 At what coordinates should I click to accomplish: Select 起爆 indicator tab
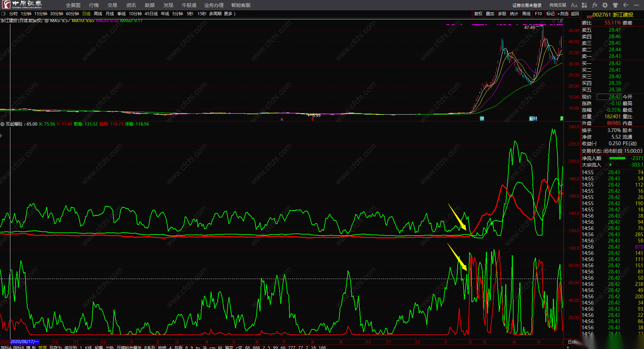(99, 347)
